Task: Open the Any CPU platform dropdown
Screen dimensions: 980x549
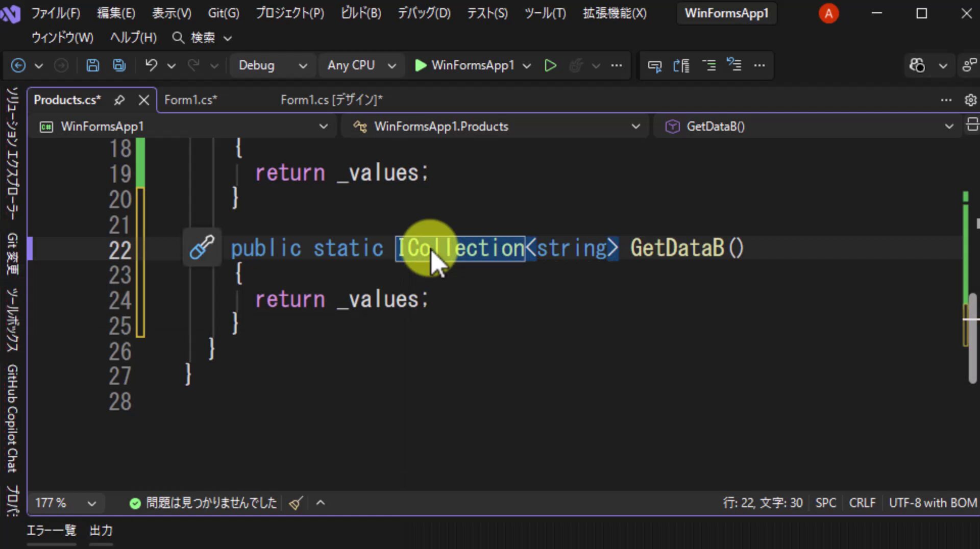Action: pos(361,65)
